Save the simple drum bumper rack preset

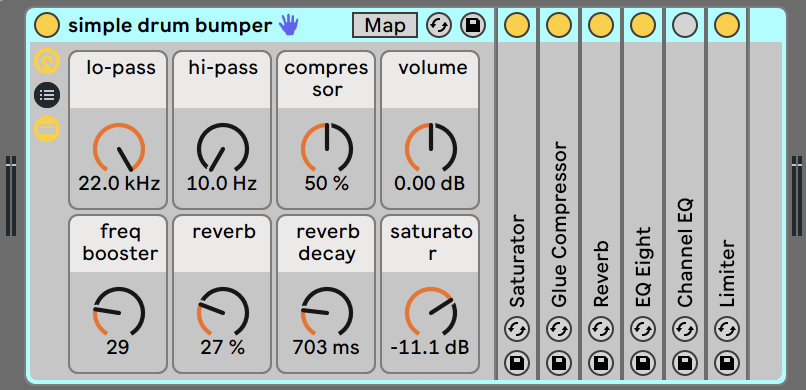(473, 25)
